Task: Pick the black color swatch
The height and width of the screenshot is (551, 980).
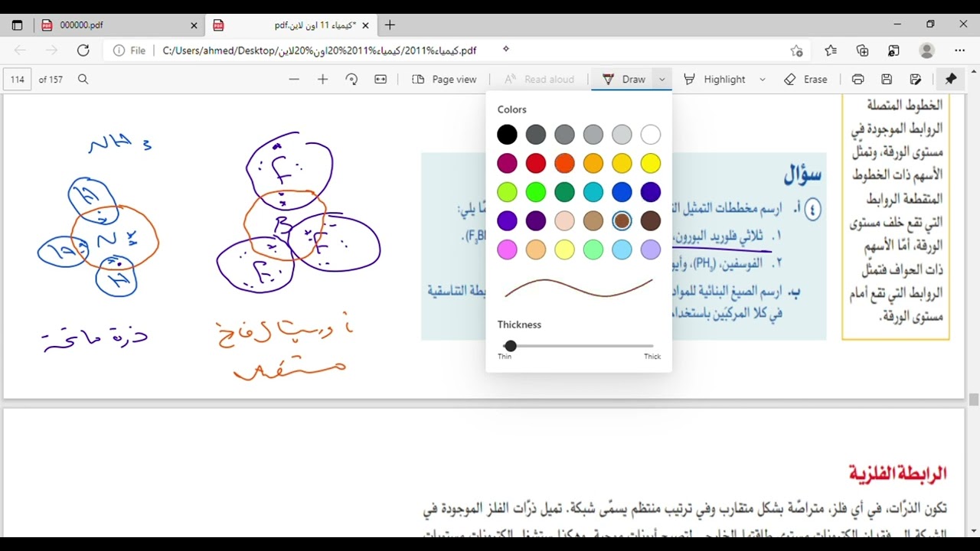Action: pyautogui.click(x=507, y=135)
